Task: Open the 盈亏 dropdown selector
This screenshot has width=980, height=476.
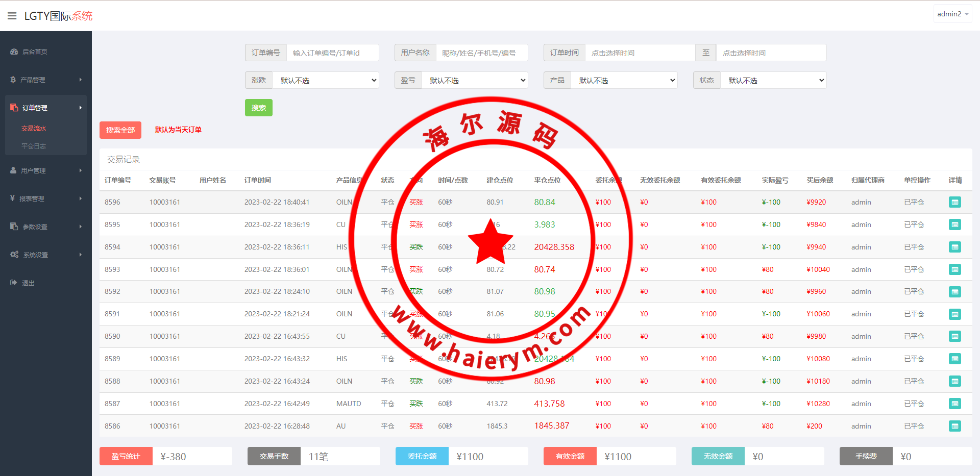Action: tap(475, 80)
